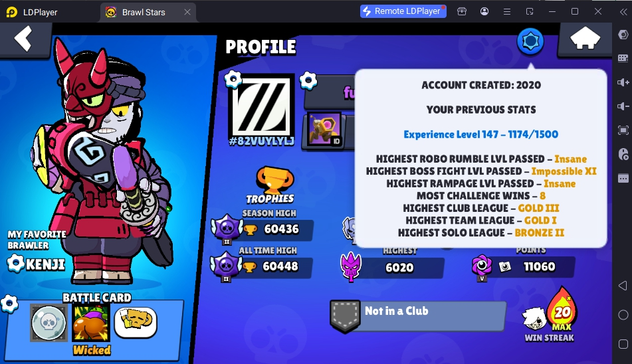Change favorite brawler Kenji gear icon

[x=16, y=264]
